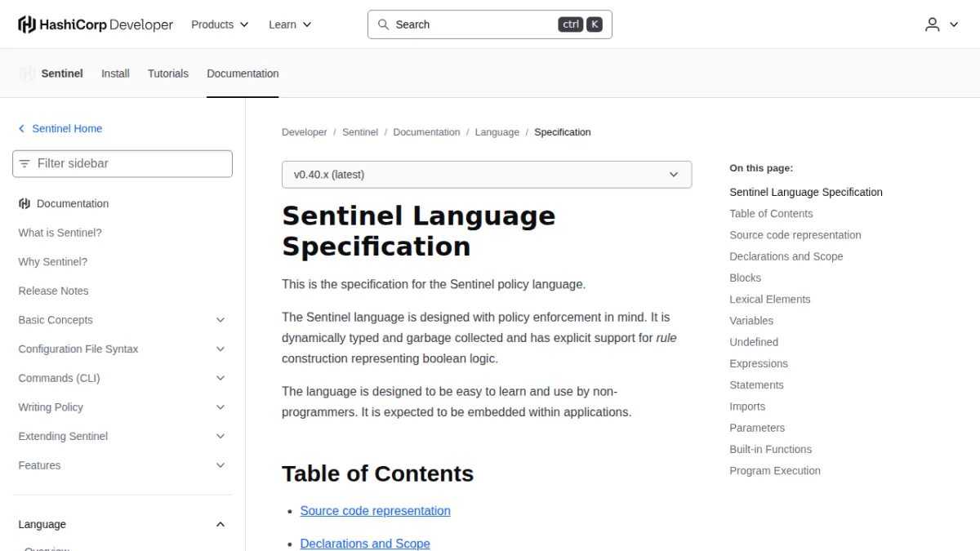
Task: Expand the Basic Concepts section
Action: tap(220, 320)
